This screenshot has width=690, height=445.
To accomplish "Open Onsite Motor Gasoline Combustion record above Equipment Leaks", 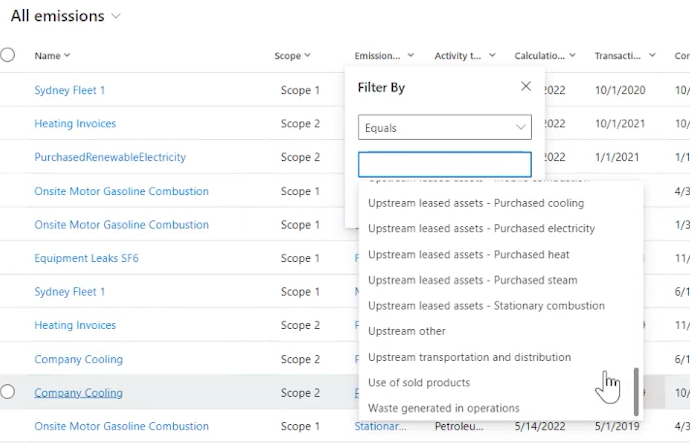I will click(121, 225).
